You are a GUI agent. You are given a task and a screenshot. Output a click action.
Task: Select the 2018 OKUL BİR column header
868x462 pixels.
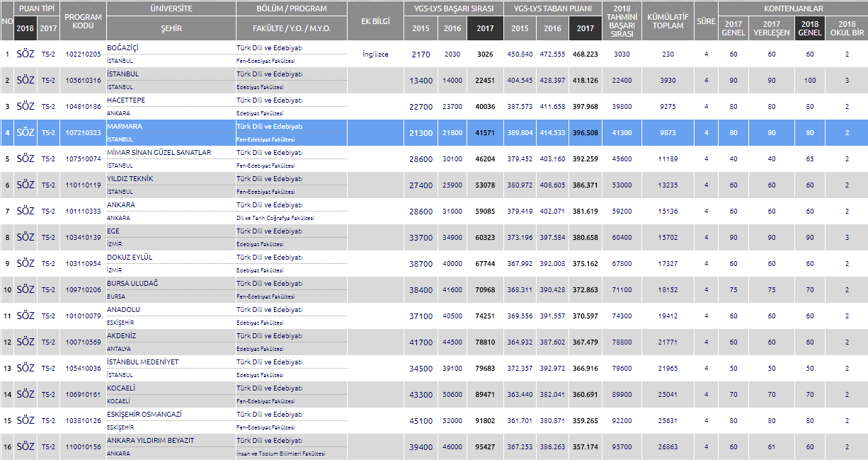point(847,28)
